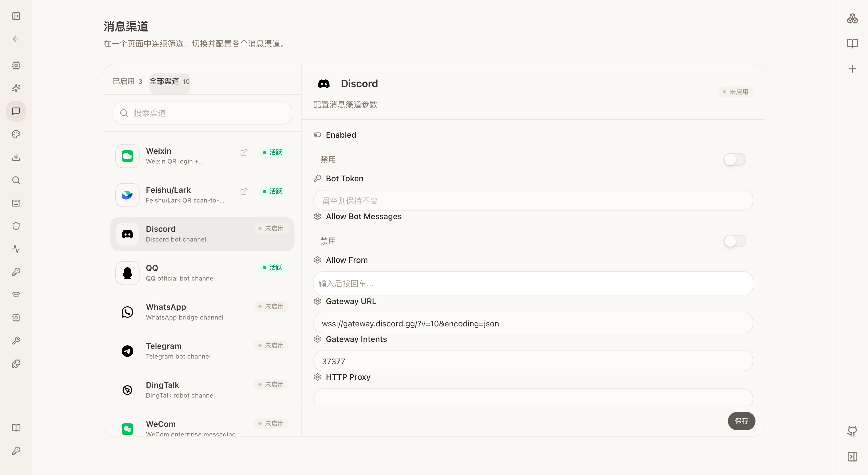Toggle the Discord Enabled switch
868x475 pixels.
pyautogui.click(x=735, y=159)
